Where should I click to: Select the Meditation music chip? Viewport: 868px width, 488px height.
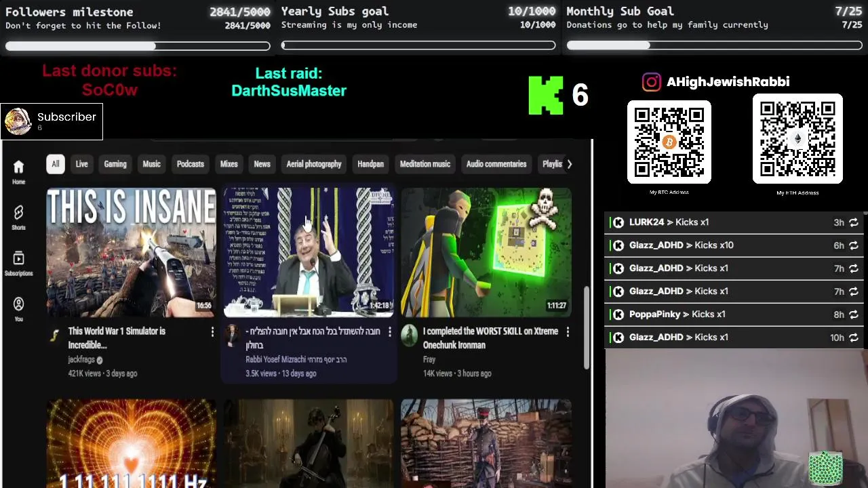(x=425, y=164)
